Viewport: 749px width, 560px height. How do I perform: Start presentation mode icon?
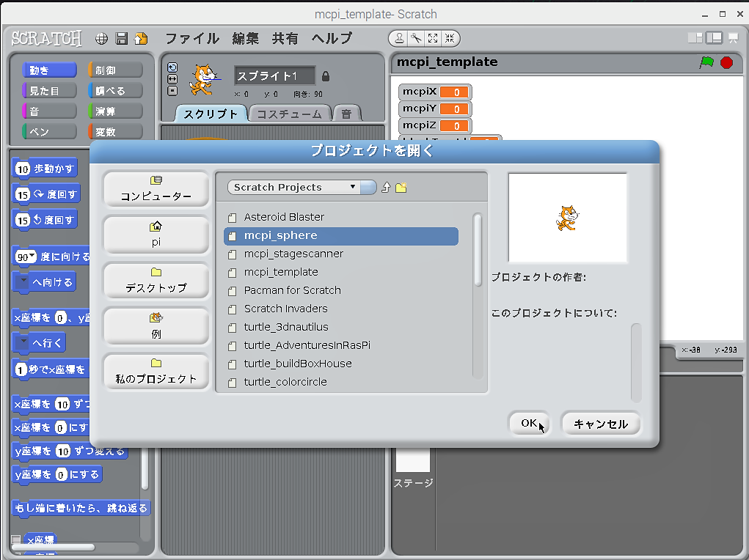tap(734, 38)
